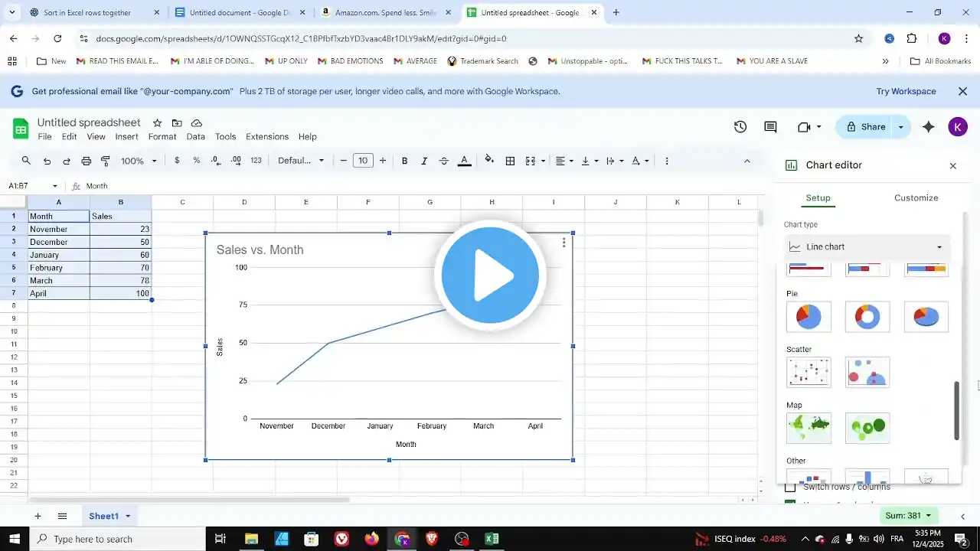Apply strikethrough formatting
Screen dimensions: 980x551
(x=444, y=161)
